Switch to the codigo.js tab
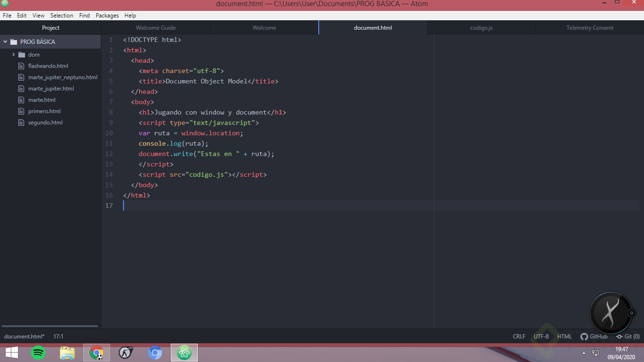Viewport: 644px width, 362px height. coord(481,28)
